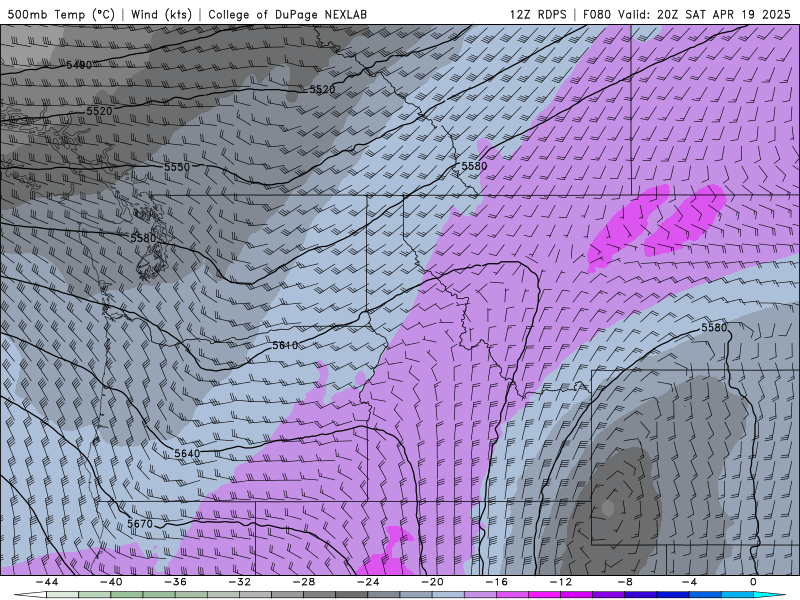Image resolution: width=800 pixels, height=600 pixels.
Task: Click "20Z SAT APR 19 2025" valid time
Action: point(723,14)
